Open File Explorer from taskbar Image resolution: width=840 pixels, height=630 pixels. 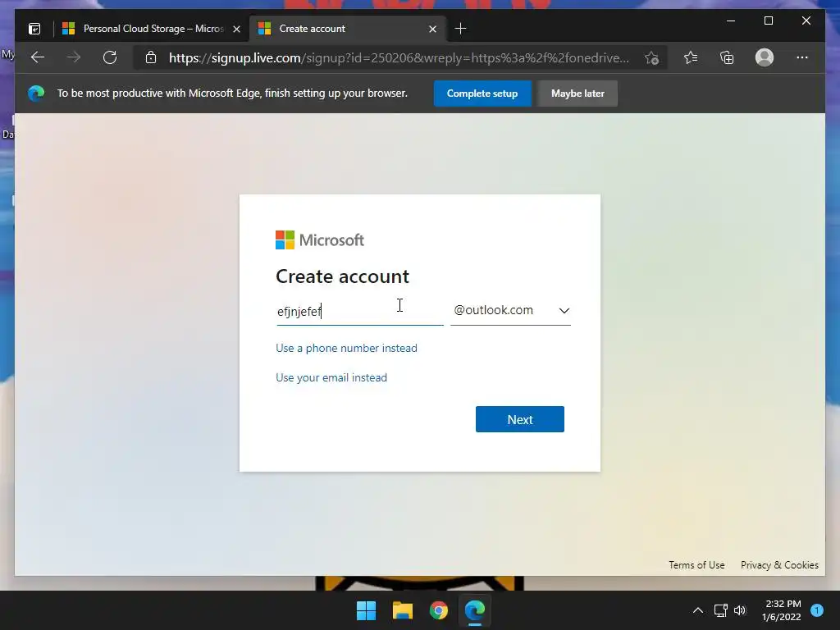point(402,610)
